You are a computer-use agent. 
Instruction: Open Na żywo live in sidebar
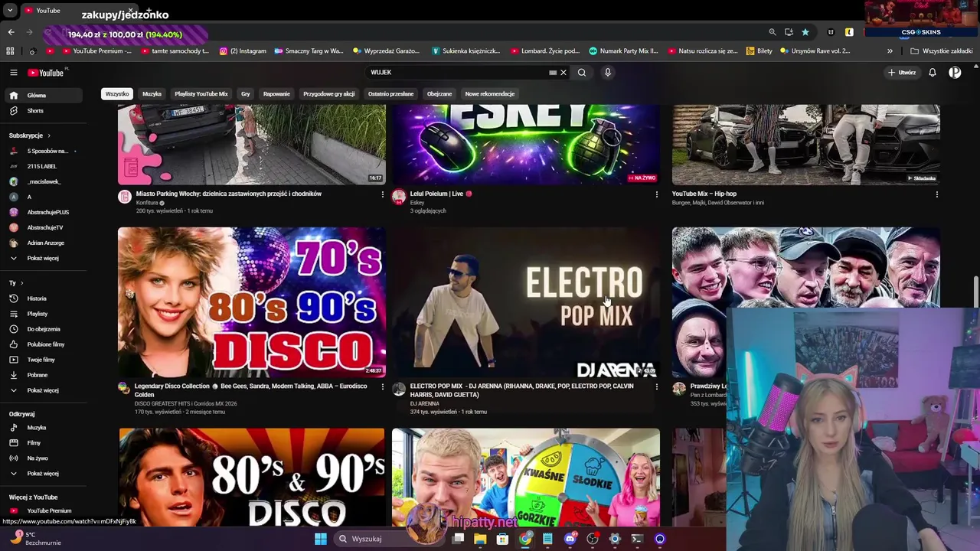click(x=43, y=458)
